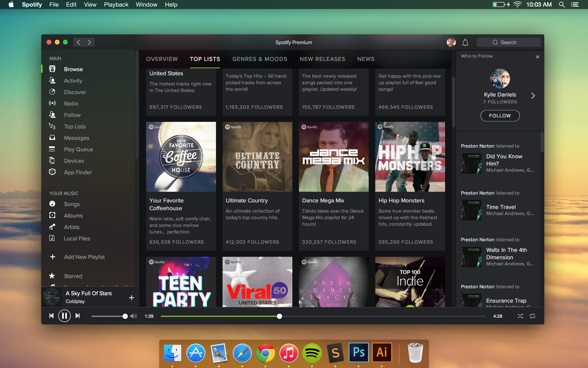Open Viral 50 United States cover
The height and width of the screenshot is (368, 588).
coord(257,282)
